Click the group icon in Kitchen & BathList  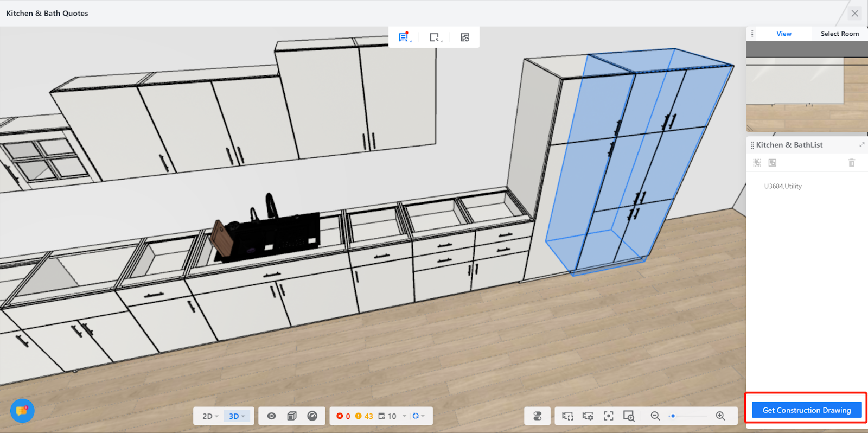click(x=773, y=163)
